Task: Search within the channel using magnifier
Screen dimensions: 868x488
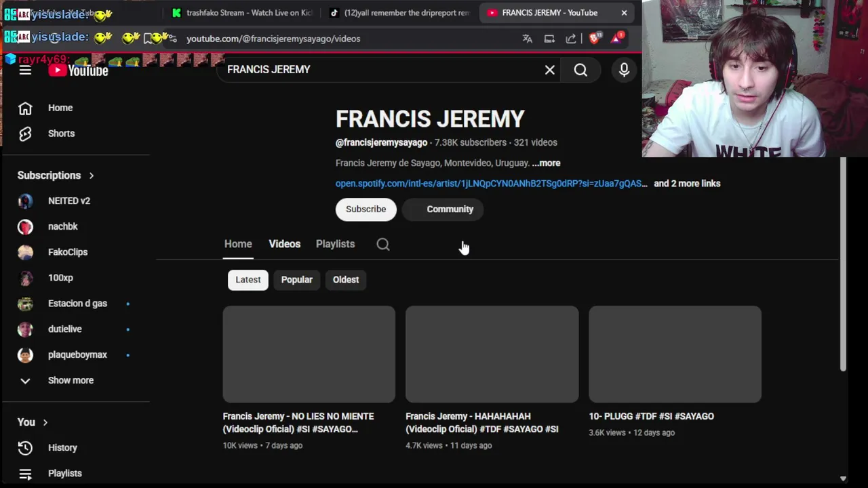Action: click(x=383, y=245)
